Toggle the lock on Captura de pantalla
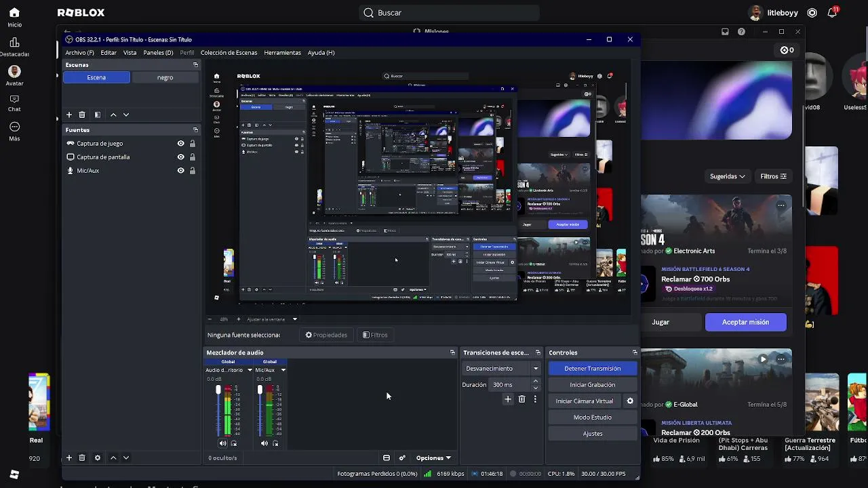The image size is (868, 488). pyautogui.click(x=193, y=157)
